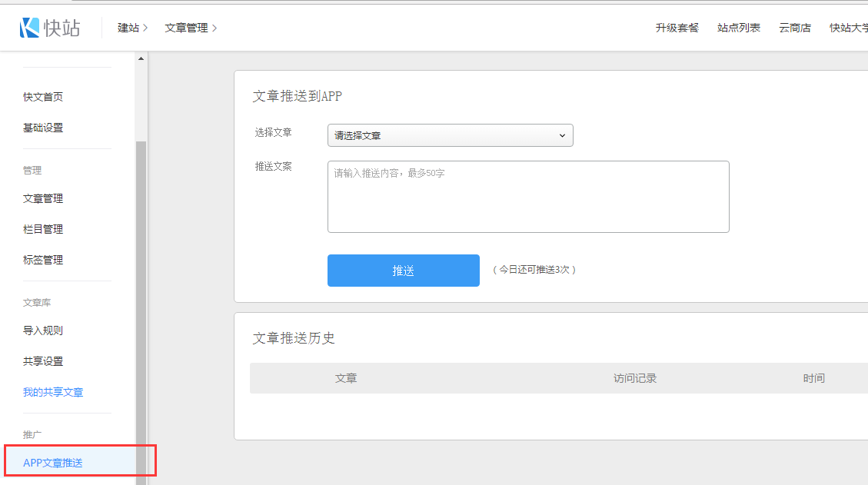Viewport: 868px width, 485px height.
Task: Open the 请选择文章 article dropdown
Action: (x=450, y=135)
